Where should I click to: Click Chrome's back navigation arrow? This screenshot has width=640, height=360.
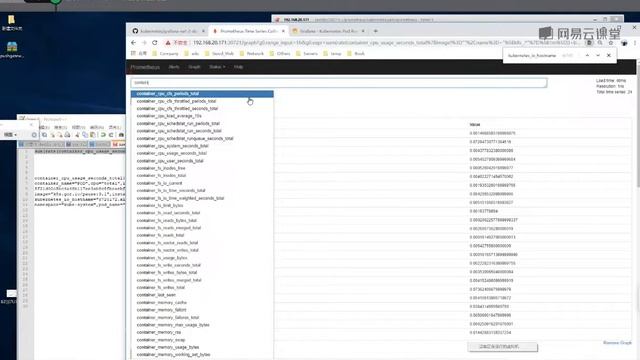pos(133,42)
